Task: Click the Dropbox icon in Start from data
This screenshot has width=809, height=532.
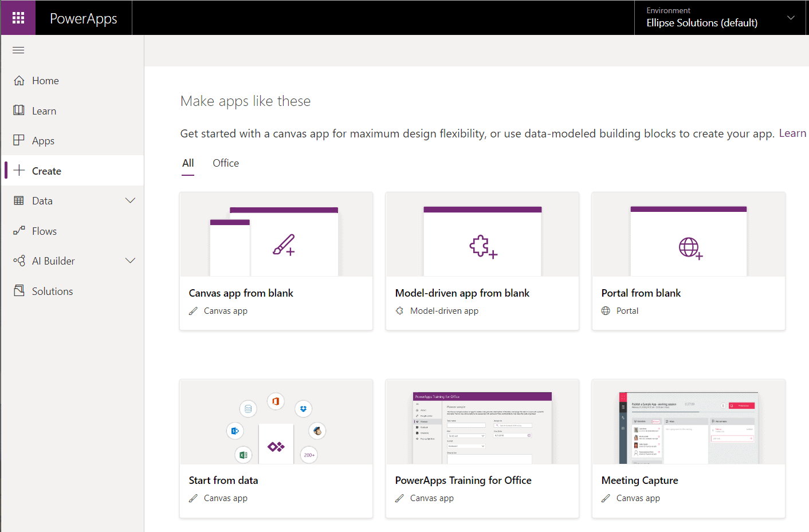Action: pyautogui.click(x=303, y=409)
